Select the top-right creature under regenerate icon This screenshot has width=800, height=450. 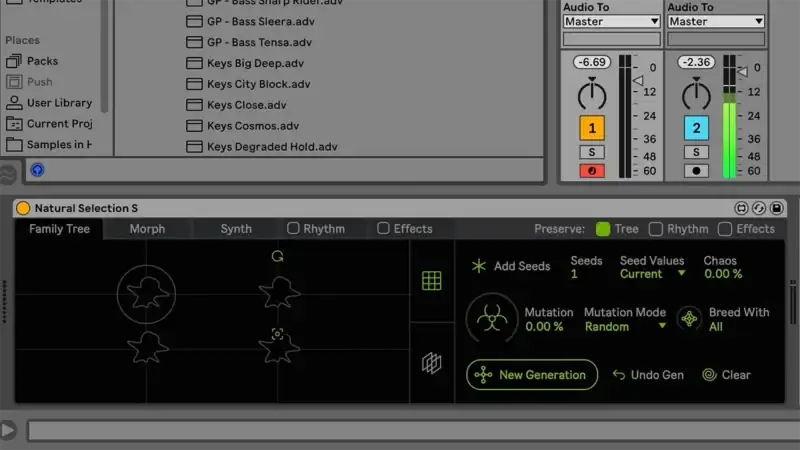(x=279, y=292)
